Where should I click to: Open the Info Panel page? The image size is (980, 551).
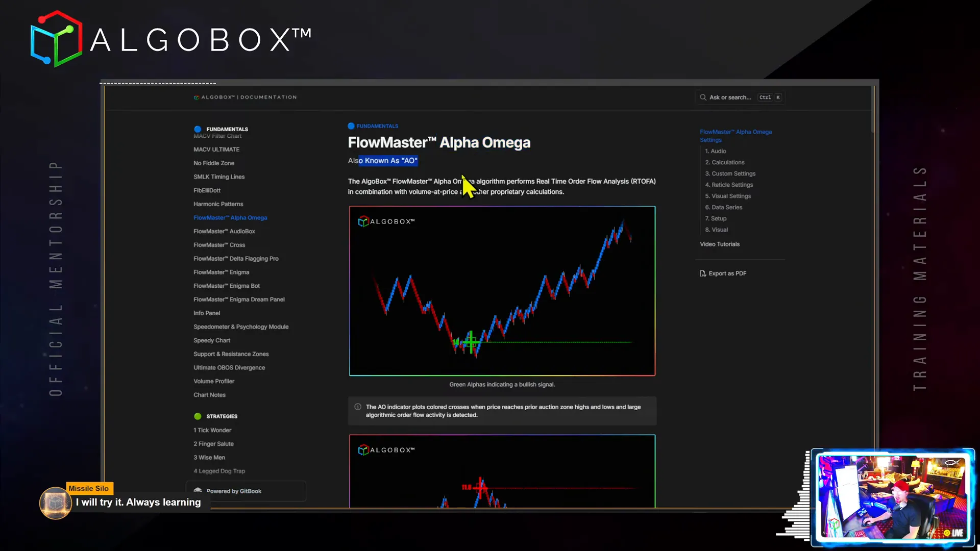click(207, 313)
